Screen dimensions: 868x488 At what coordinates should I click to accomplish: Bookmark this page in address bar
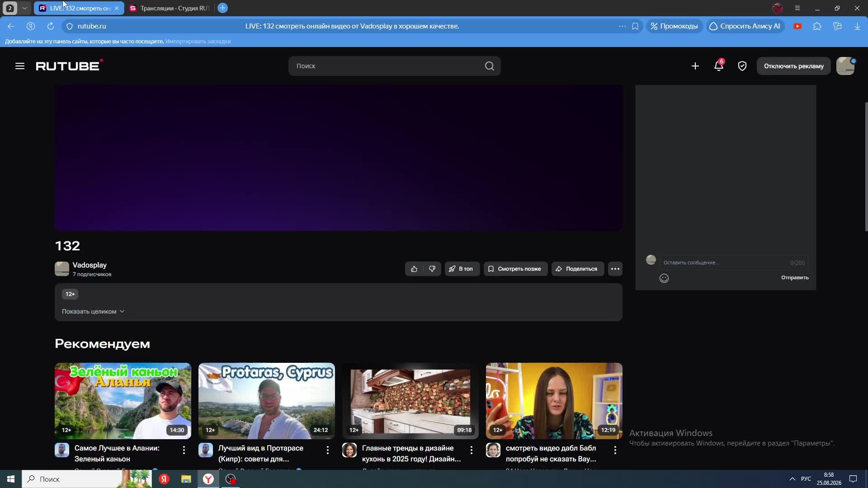[635, 26]
